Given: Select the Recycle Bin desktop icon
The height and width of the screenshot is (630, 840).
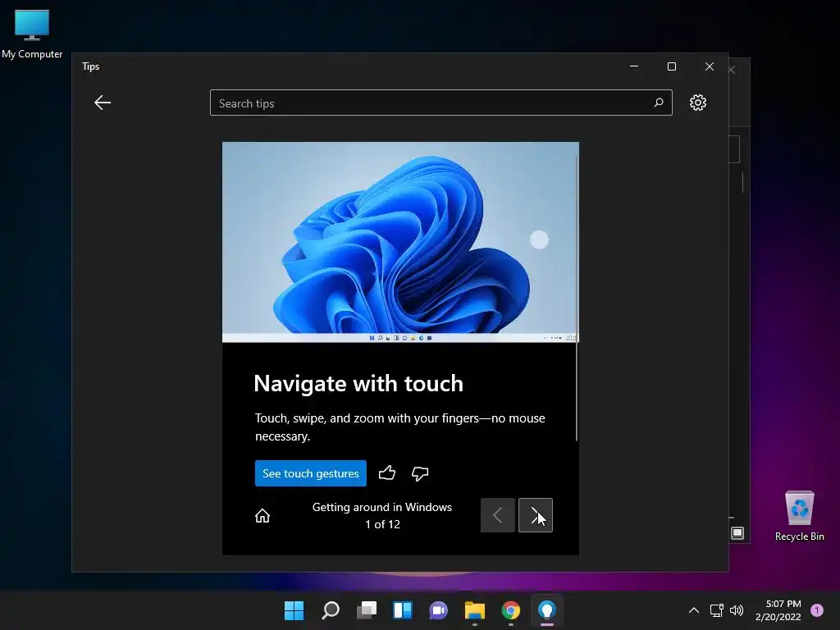Looking at the screenshot, I should coord(799,516).
